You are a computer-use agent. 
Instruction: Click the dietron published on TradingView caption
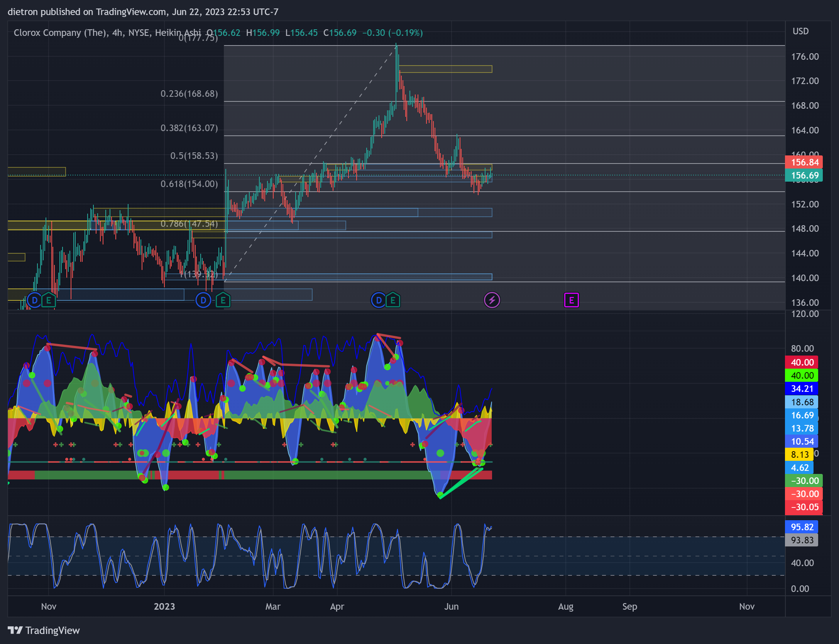pos(143,12)
